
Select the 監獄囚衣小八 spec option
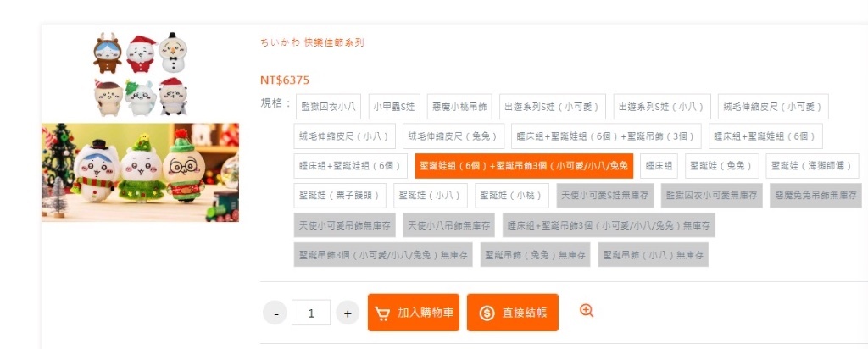pyautogui.click(x=328, y=107)
